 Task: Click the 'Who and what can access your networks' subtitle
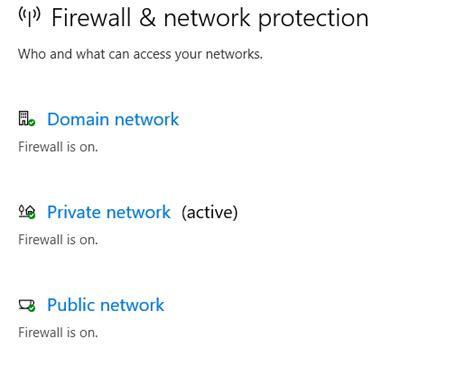coord(140,54)
